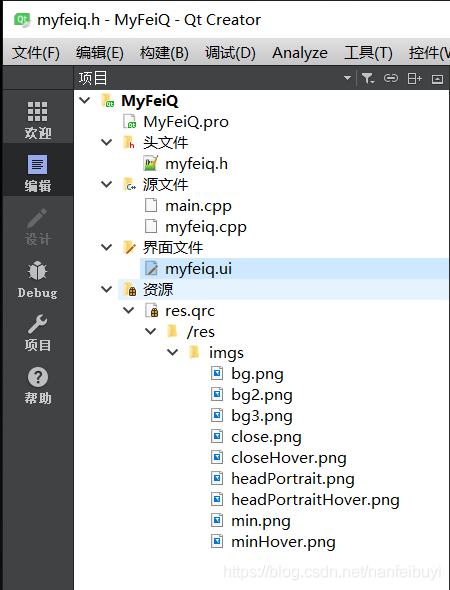Click the MyFeiQ project folder icon
The image size is (450, 590).
(x=108, y=101)
